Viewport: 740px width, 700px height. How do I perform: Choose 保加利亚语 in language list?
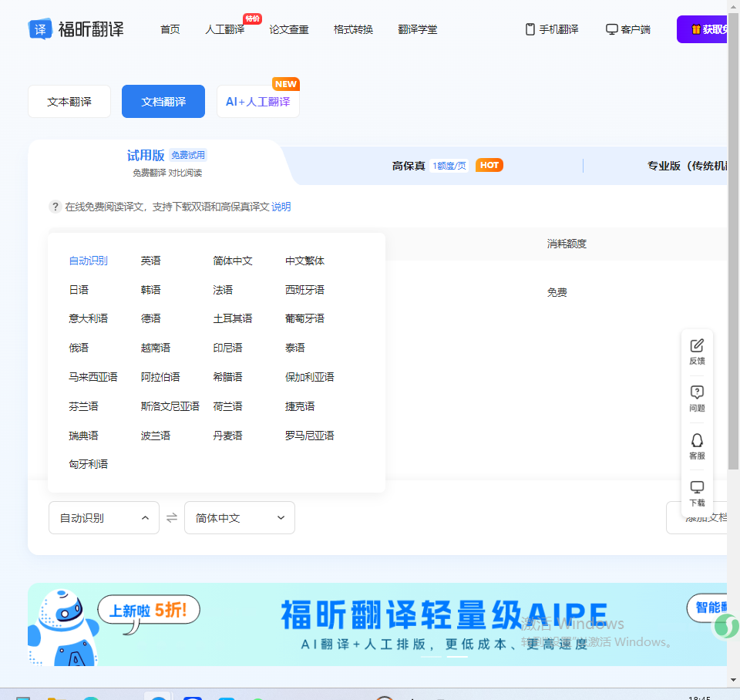(310, 377)
